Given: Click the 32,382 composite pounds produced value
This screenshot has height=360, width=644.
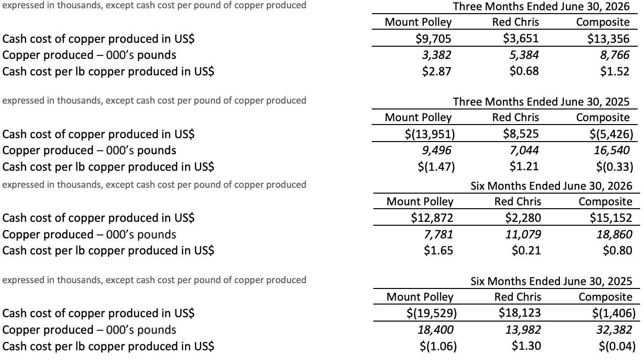Looking at the screenshot, I should click(x=614, y=330).
